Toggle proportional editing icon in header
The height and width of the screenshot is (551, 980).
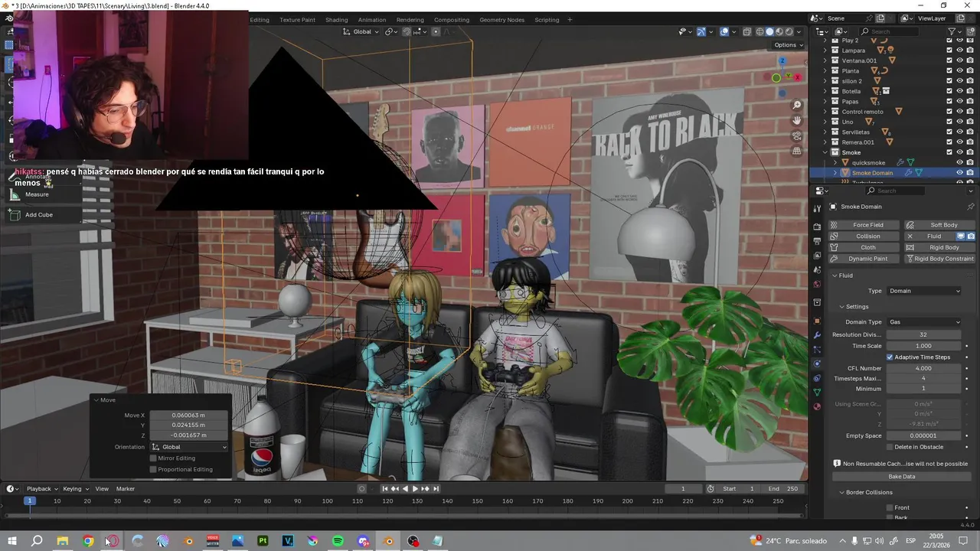tap(436, 31)
